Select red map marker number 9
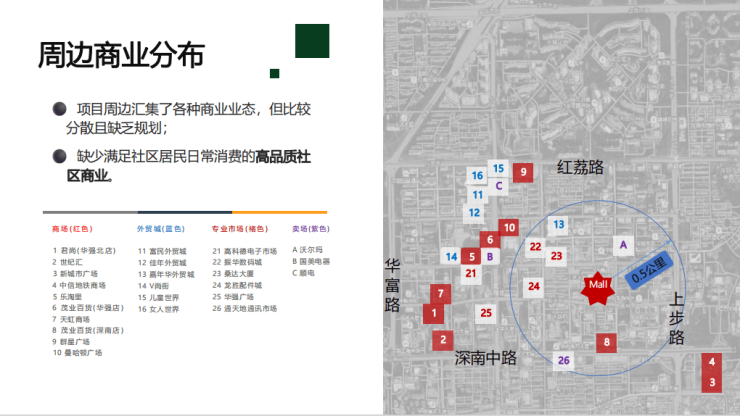 tap(522, 172)
